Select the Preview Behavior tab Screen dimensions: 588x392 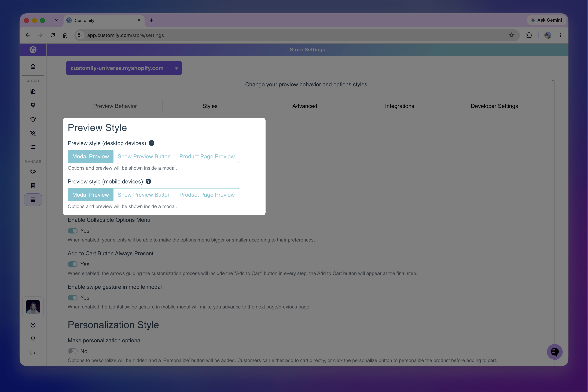tap(115, 106)
